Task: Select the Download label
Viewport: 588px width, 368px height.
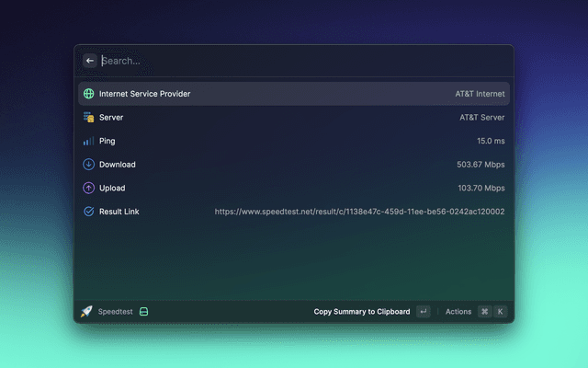Action: [x=118, y=165]
